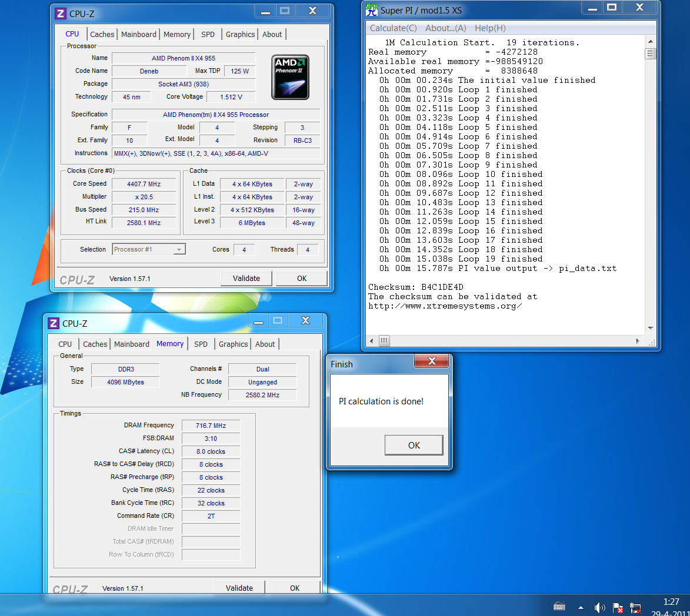Select CPU tab in the lower CPU-Z window
This screenshot has height=616, width=690.
tap(65, 344)
